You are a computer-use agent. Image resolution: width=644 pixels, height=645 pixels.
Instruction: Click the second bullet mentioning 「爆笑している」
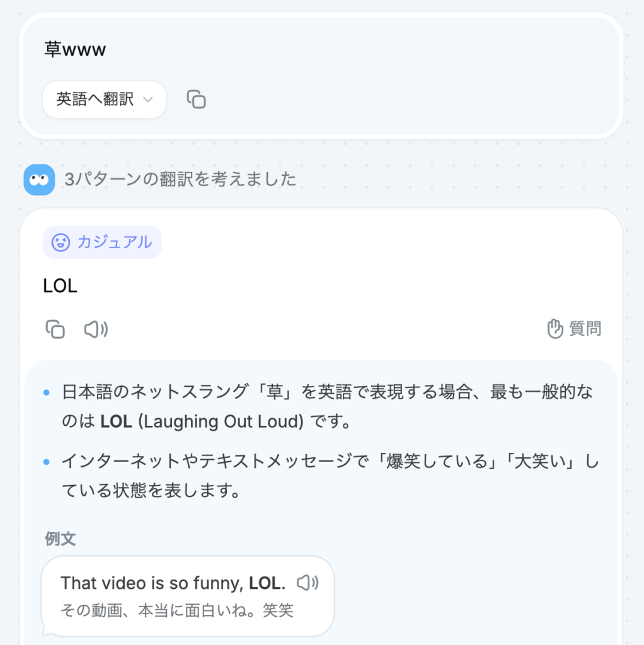click(x=328, y=462)
